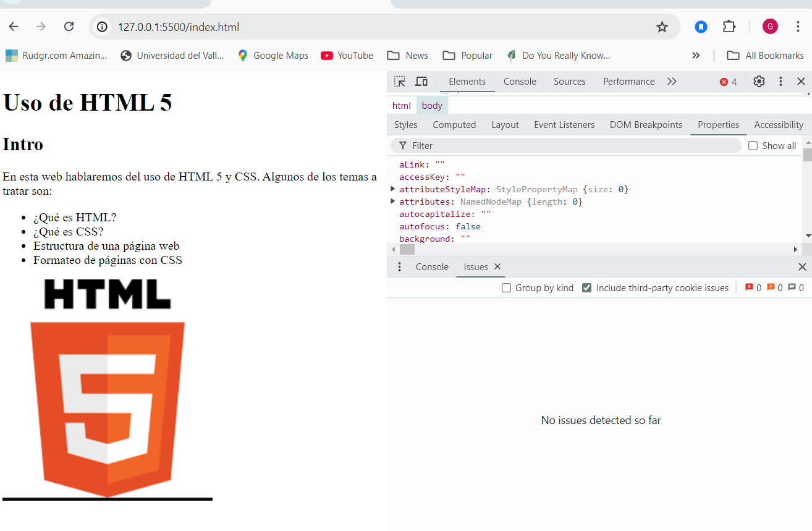
Task: Go forward to next page
Action: (x=41, y=27)
